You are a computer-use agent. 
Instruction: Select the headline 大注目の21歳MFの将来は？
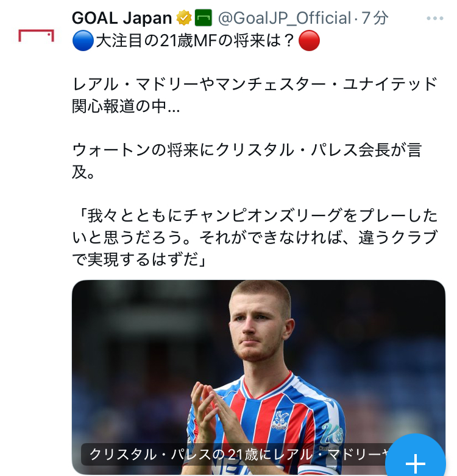[x=196, y=41]
